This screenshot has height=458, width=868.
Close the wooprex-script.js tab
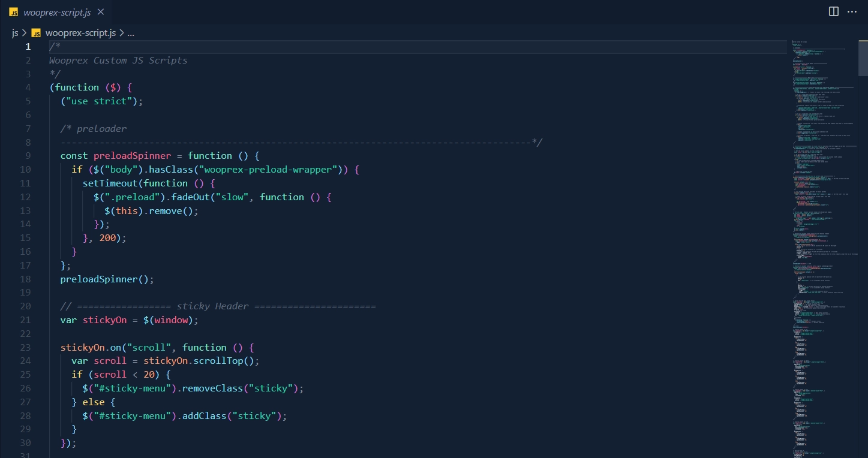click(100, 12)
